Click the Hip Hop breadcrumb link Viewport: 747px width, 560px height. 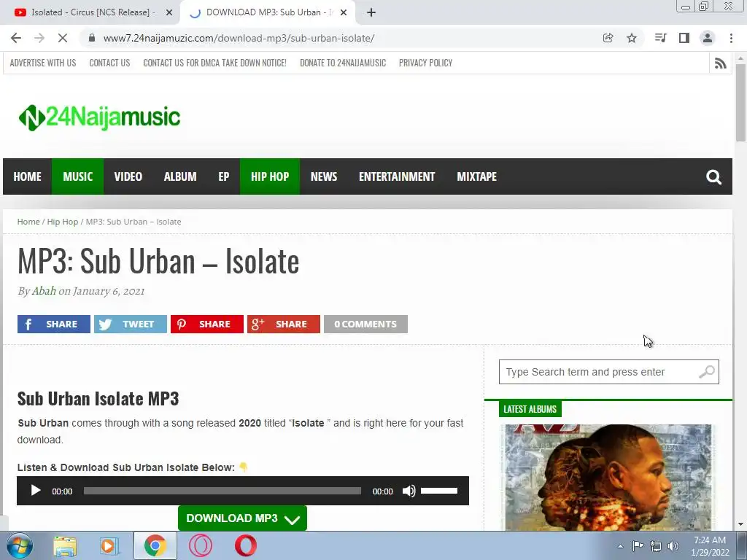pos(63,222)
